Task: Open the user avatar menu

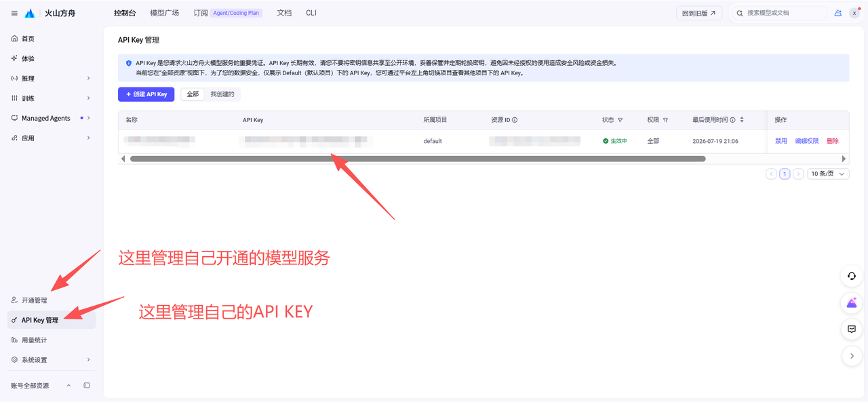Action: [x=854, y=13]
